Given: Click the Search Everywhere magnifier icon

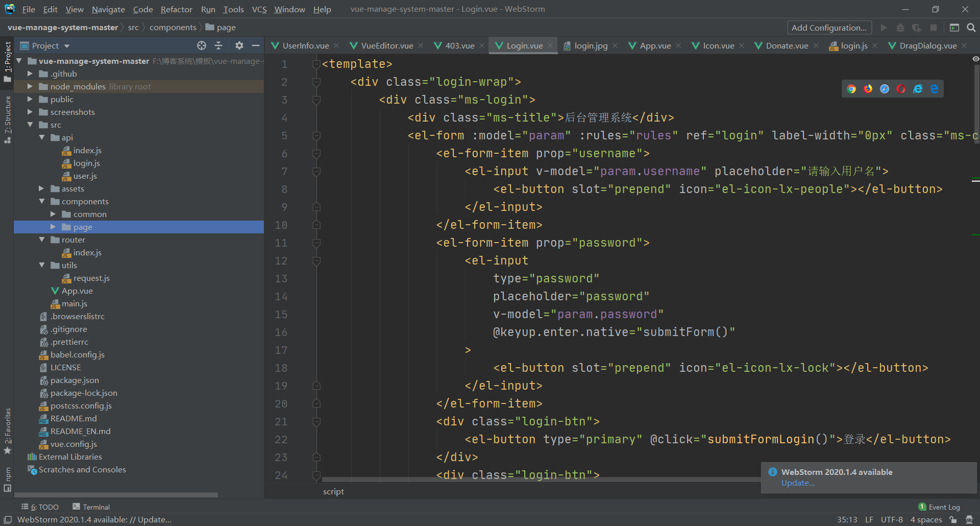Looking at the screenshot, I should click(971, 28).
